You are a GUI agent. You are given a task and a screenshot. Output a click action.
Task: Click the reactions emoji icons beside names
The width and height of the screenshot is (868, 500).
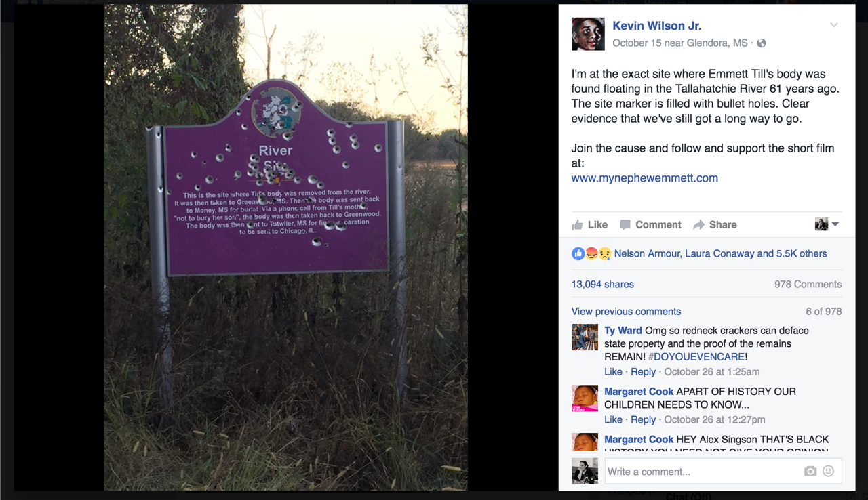pos(591,253)
